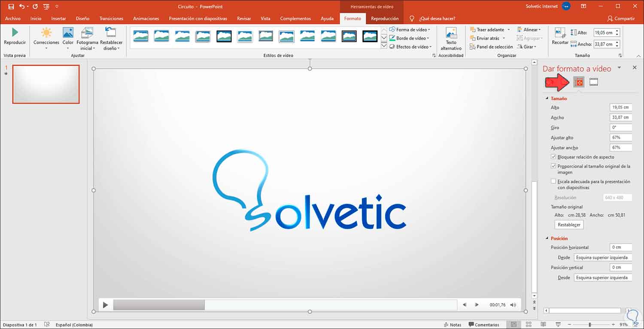Click the zoom slider in status bar
Image resolution: width=644 pixels, height=329 pixels.
pyautogui.click(x=589, y=325)
